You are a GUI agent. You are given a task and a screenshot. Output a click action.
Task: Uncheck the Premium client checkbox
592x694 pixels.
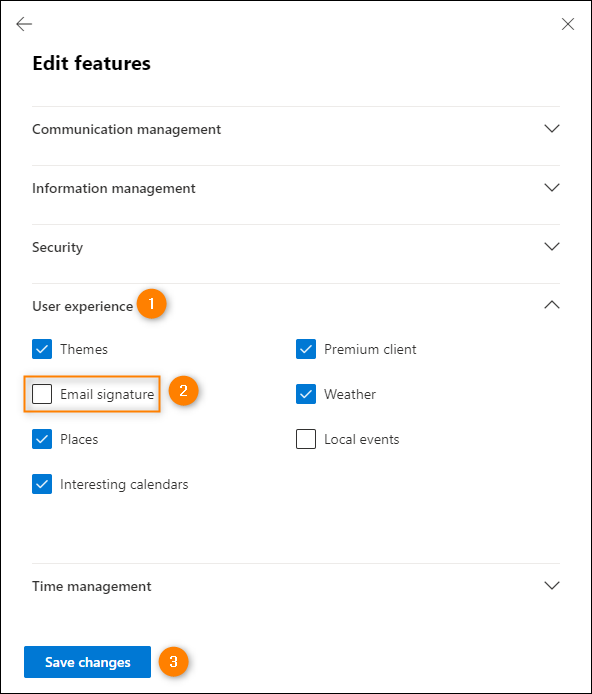(306, 349)
